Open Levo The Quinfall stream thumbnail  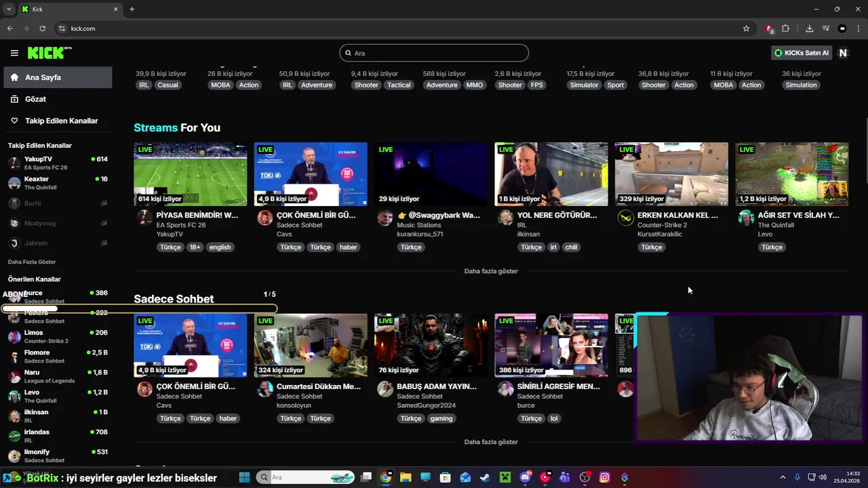(792, 174)
